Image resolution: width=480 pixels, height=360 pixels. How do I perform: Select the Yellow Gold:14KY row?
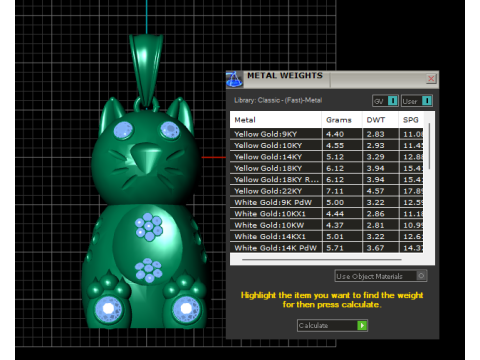(327, 157)
